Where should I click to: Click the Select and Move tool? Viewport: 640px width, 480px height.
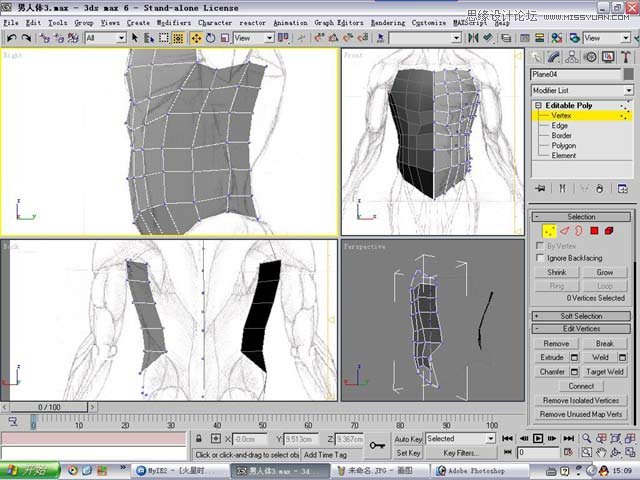coord(196,38)
